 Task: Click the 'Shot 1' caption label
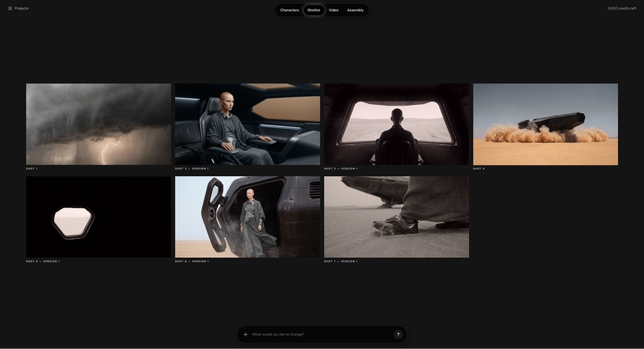click(x=31, y=169)
